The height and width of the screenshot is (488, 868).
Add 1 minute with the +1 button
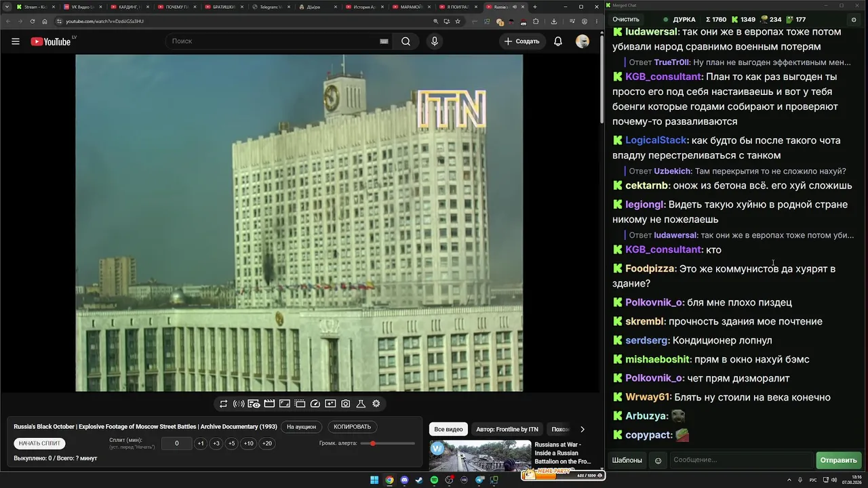pos(200,443)
